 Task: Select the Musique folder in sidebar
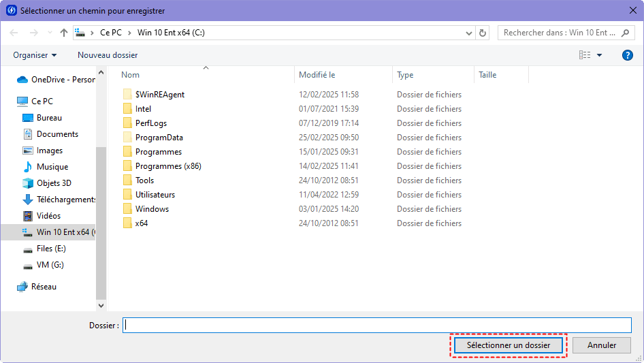52,167
